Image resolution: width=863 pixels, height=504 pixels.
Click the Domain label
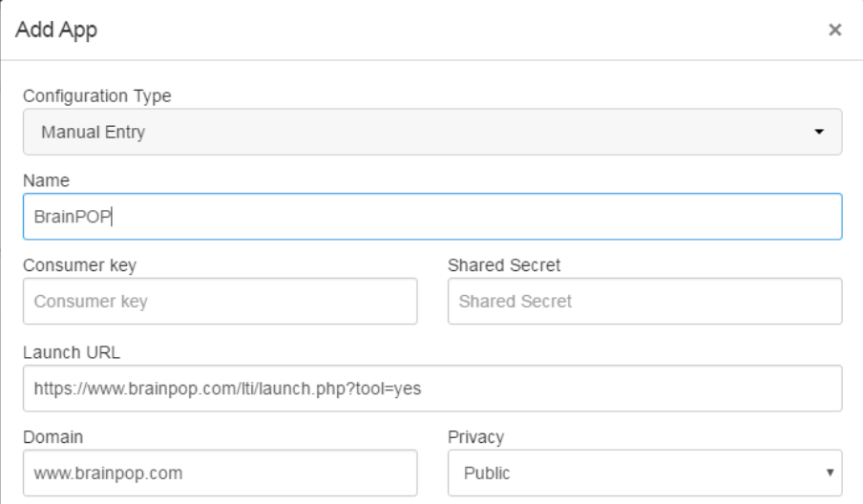[53, 437]
